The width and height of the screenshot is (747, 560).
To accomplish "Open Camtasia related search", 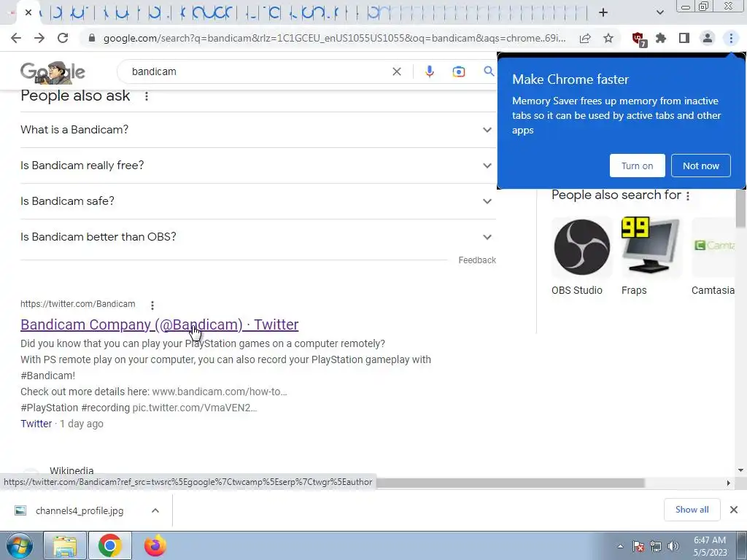I will (713, 257).
